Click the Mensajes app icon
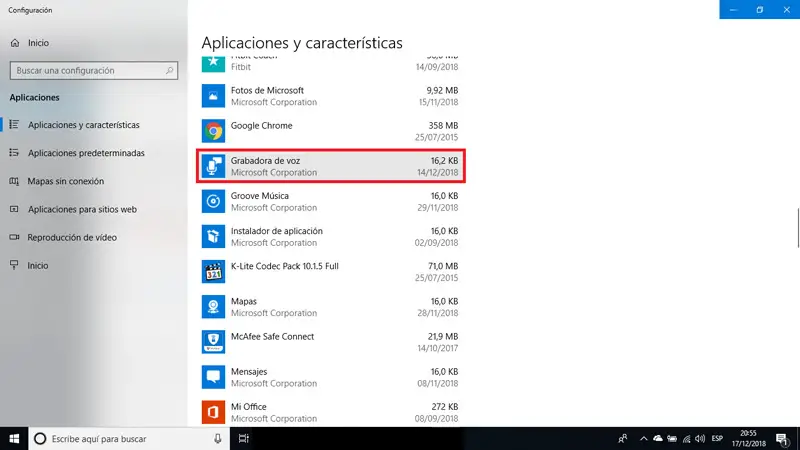Image resolution: width=800 pixels, height=450 pixels. pos(213,378)
